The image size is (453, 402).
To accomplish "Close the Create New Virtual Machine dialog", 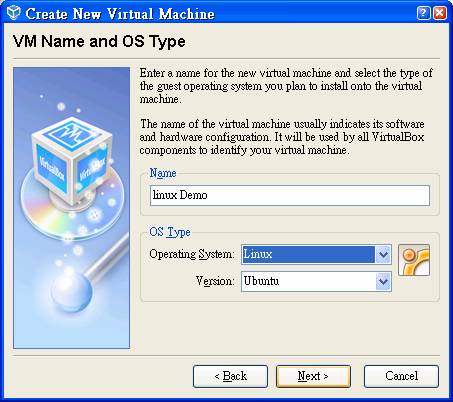I will [x=440, y=13].
